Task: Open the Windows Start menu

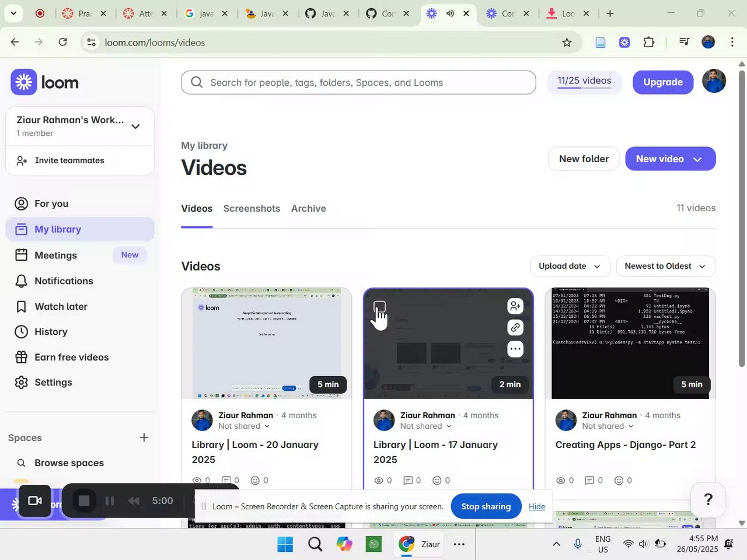Action: tap(285, 544)
